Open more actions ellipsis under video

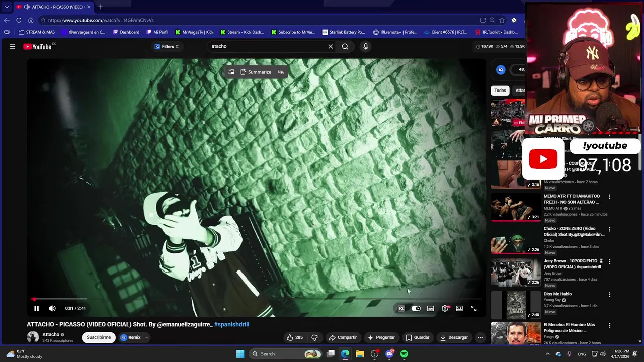click(x=480, y=337)
